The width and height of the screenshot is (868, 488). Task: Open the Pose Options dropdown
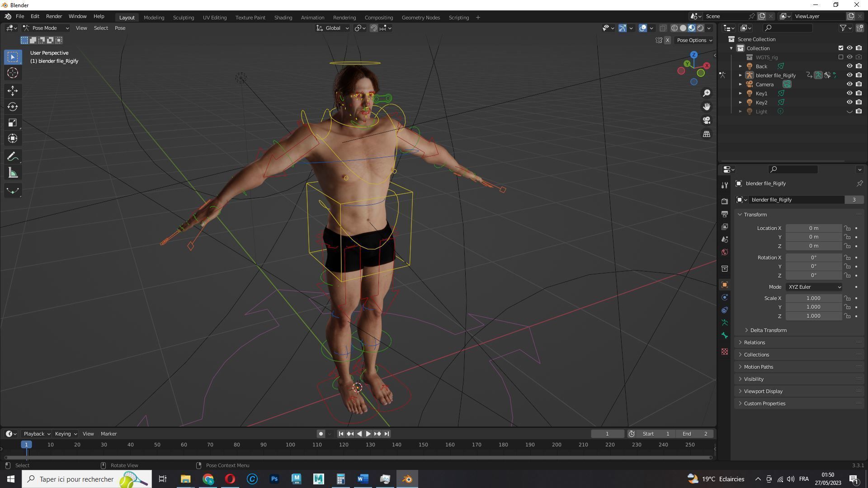pos(694,40)
